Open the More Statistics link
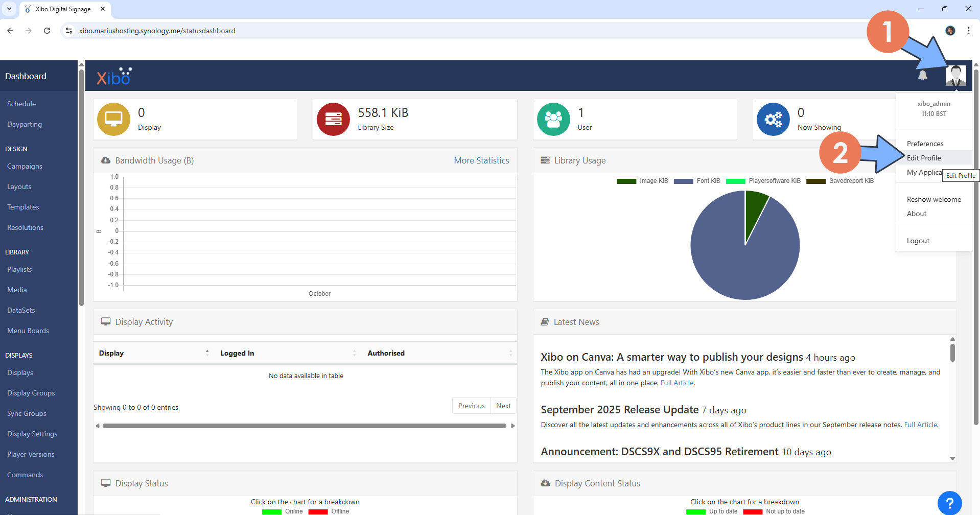 click(481, 160)
